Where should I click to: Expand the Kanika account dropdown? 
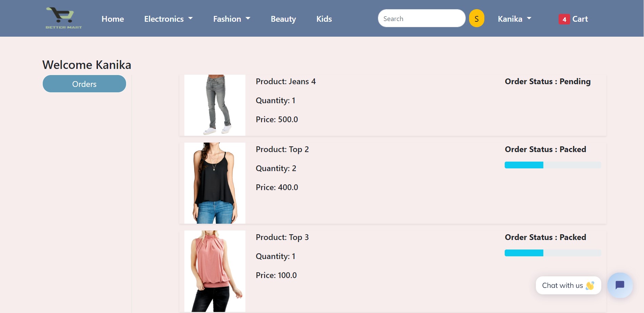pos(514,19)
